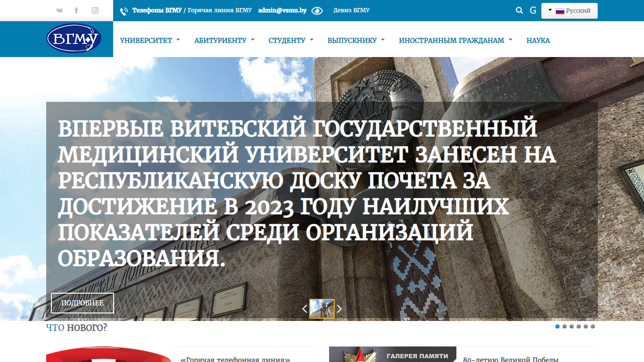Select the sixth news pagination dot

593,326
